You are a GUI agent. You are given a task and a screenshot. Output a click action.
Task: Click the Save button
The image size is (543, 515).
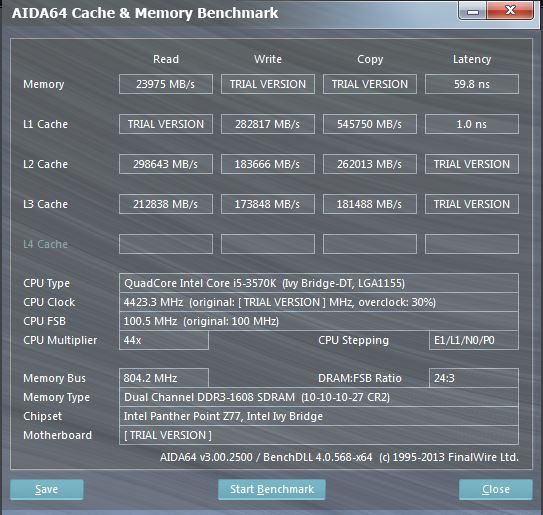47,489
